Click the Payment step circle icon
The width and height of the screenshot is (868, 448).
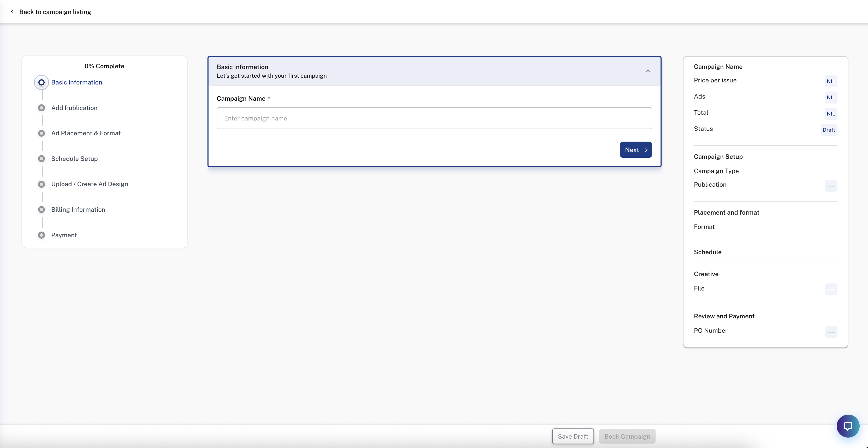(x=41, y=235)
